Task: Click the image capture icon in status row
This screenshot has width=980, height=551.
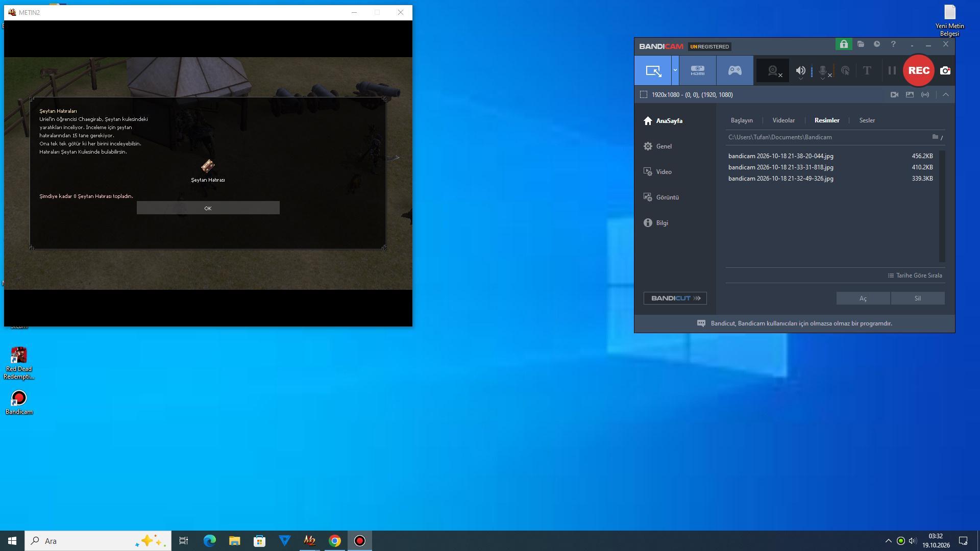Action: point(910,95)
